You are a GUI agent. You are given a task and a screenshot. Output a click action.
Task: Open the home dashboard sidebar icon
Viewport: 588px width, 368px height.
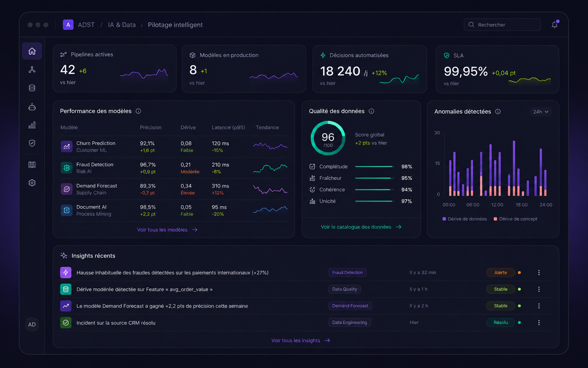[32, 51]
